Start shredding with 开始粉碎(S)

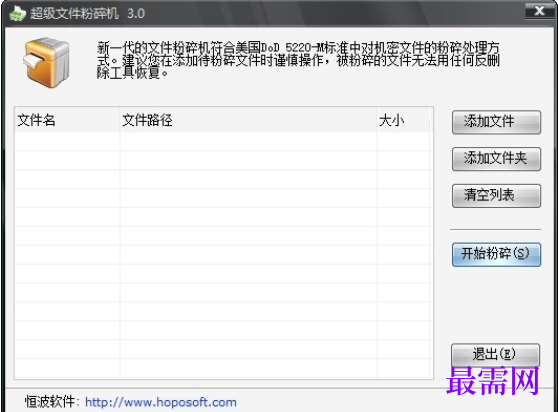pos(496,254)
